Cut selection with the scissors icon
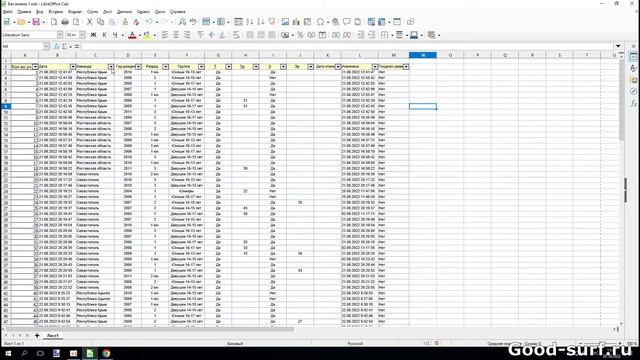640x360 pixels. (x=89, y=22)
